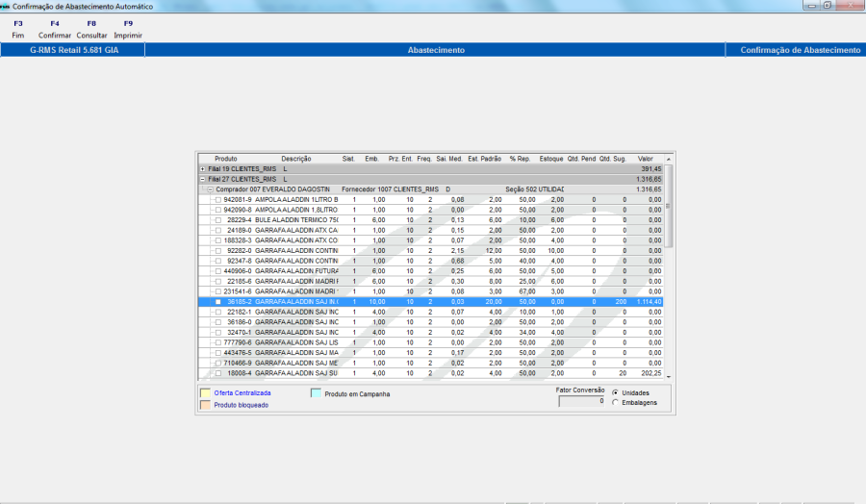
Task: Mark checkbox for product 440906-0
Action: click(218, 271)
